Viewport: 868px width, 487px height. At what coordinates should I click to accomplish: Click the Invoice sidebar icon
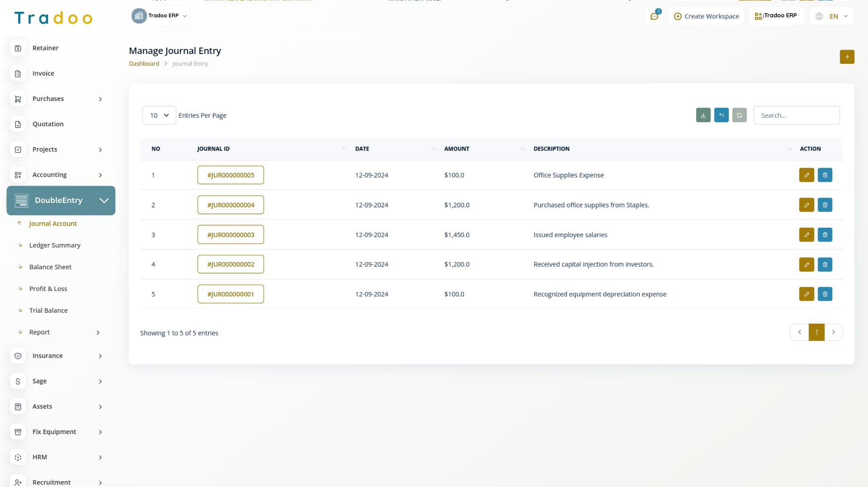(x=18, y=73)
